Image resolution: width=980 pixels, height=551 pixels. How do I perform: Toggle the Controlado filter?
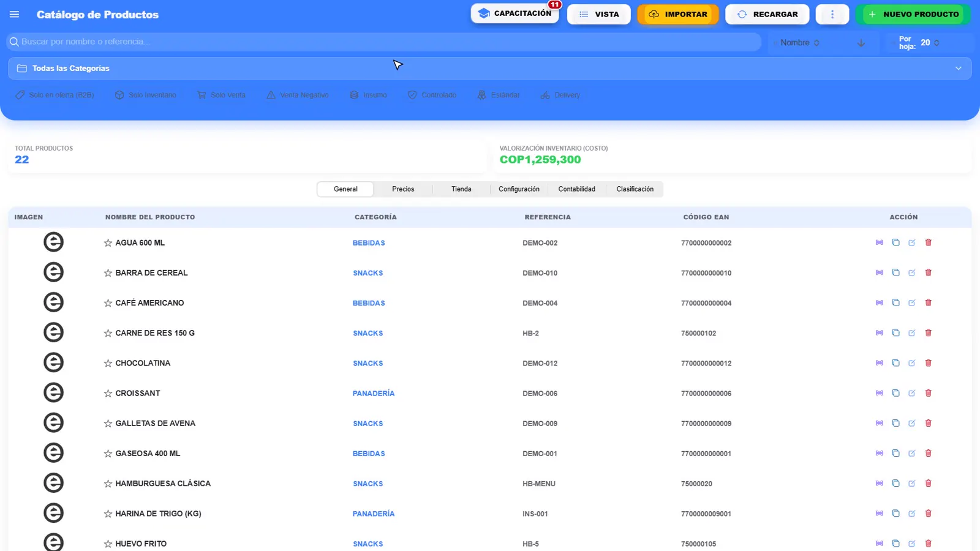432,95
